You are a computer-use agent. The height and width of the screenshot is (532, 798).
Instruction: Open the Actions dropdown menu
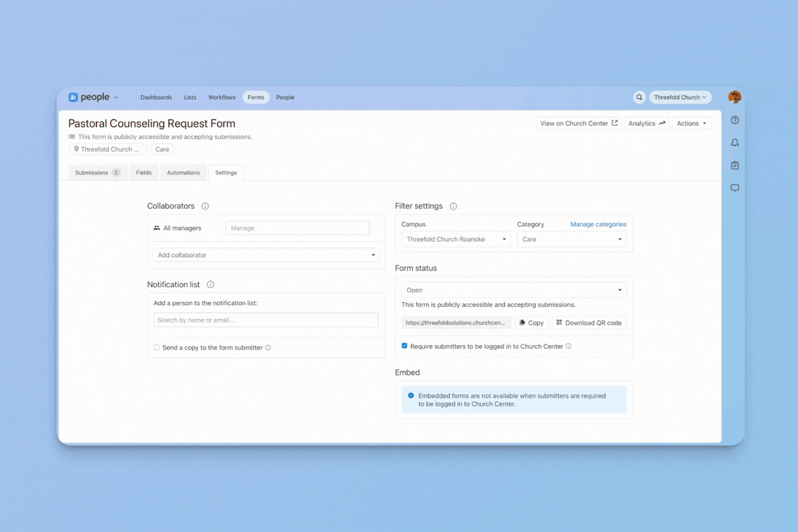[692, 124]
